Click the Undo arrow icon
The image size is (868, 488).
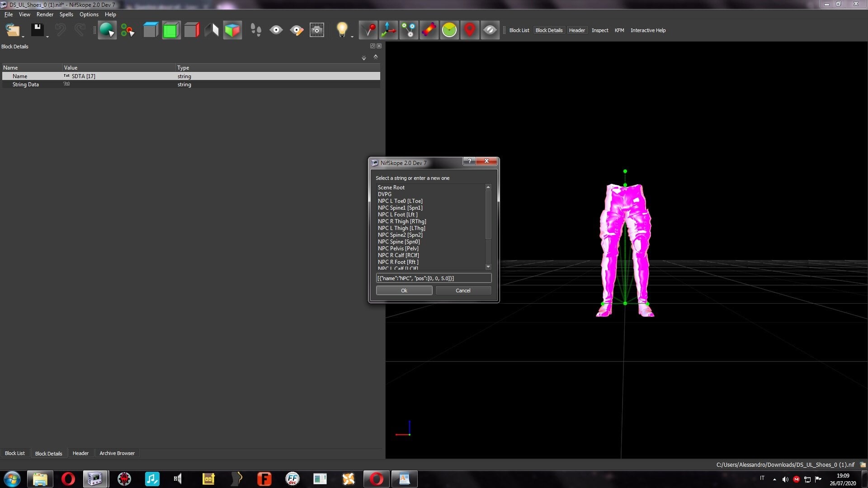click(60, 30)
